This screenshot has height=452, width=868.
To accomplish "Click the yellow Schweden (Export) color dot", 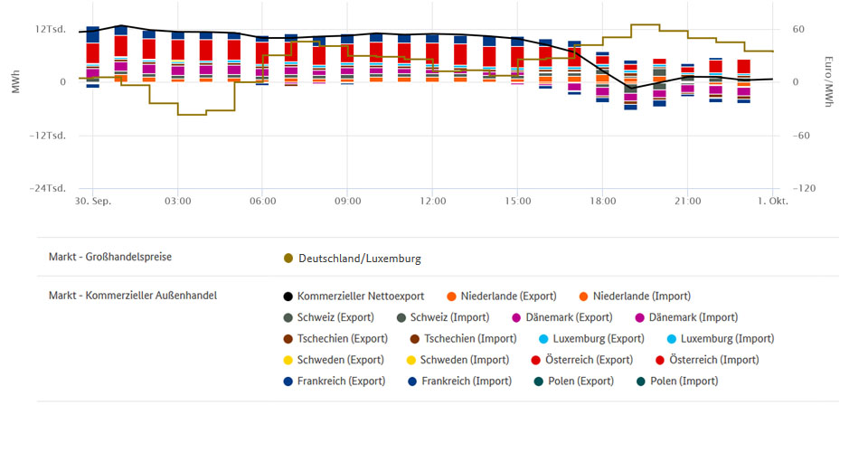I will coord(288,360).
